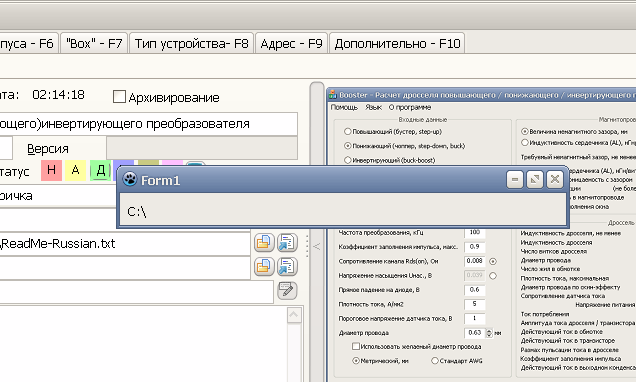Click the duty cycle field showing 0.9

pyautogui.click(x=475, y=247)
